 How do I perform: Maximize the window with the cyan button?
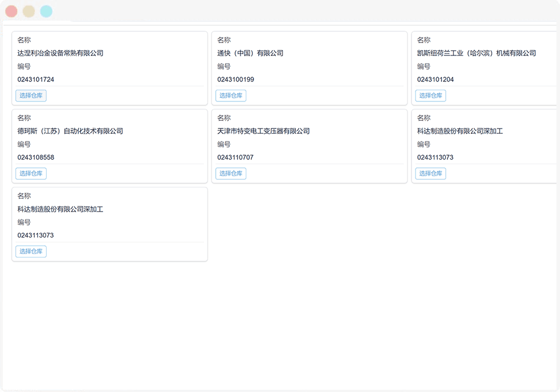point(46,11)
